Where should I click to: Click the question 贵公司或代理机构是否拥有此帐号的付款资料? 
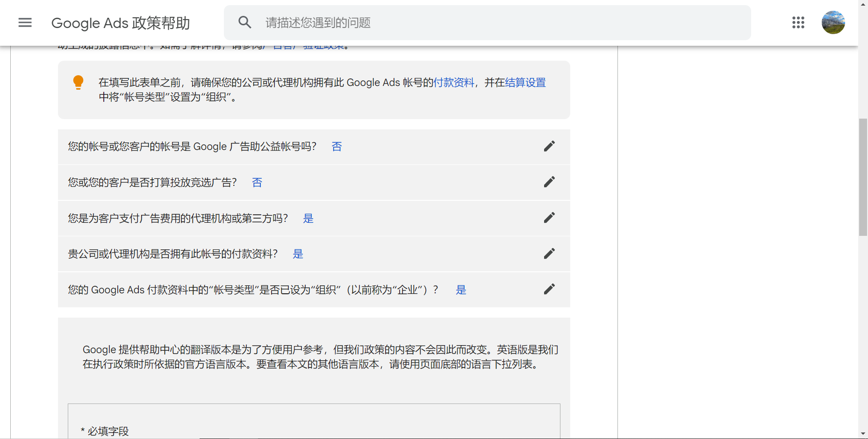(x=173, y=254)
